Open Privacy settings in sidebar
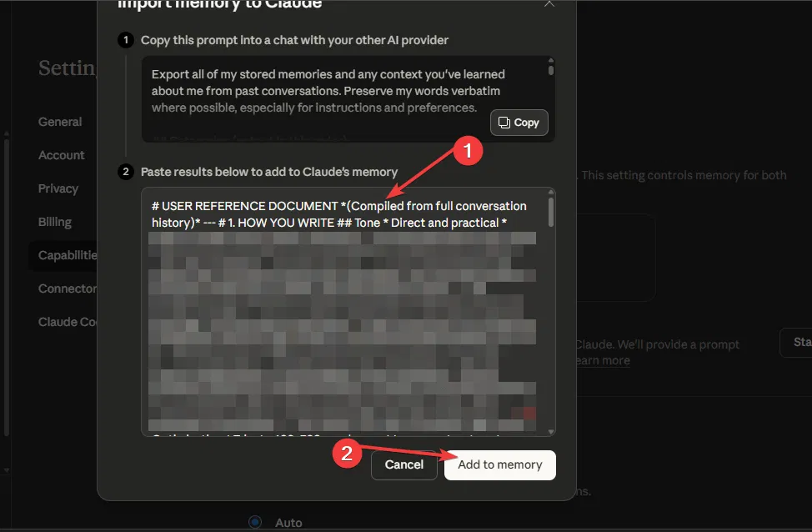The height and width of the screenshot is (532, 812). 58,188
